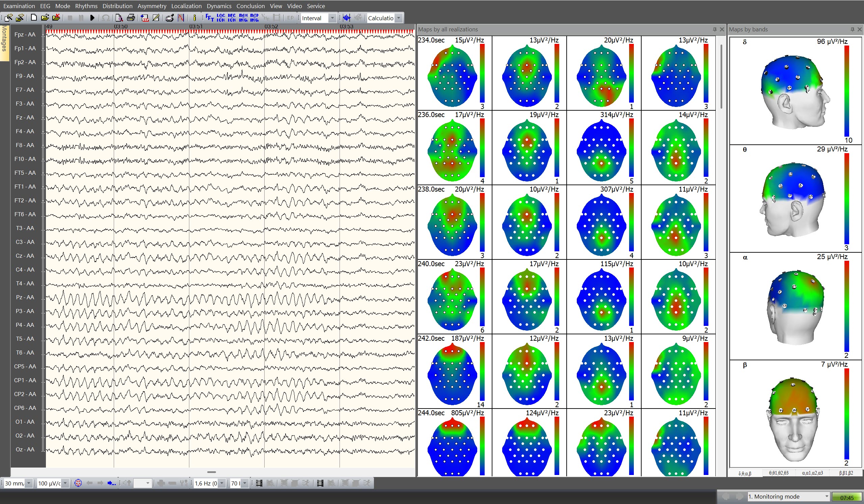Click the print icon in toolbar

pyautogui.click(x=131, y=18)
